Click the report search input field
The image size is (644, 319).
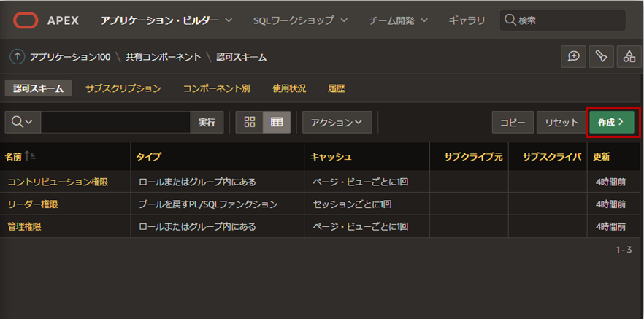(x=115, y=123)
